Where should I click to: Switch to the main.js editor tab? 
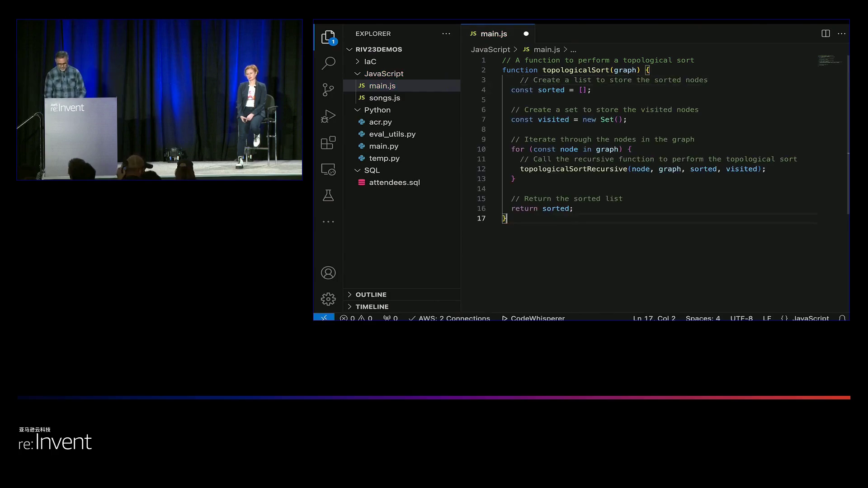point(493,34)
